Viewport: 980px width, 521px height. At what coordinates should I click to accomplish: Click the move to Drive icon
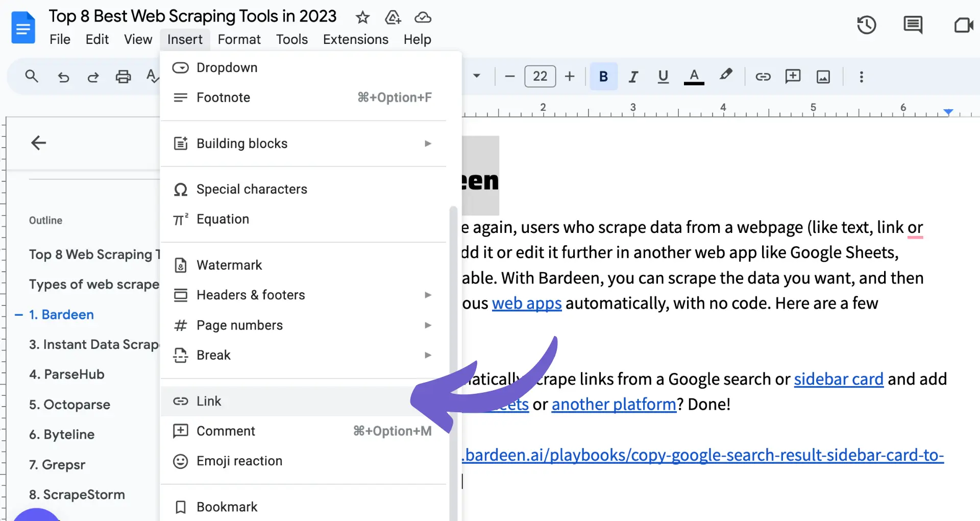[x=393, y=17]
